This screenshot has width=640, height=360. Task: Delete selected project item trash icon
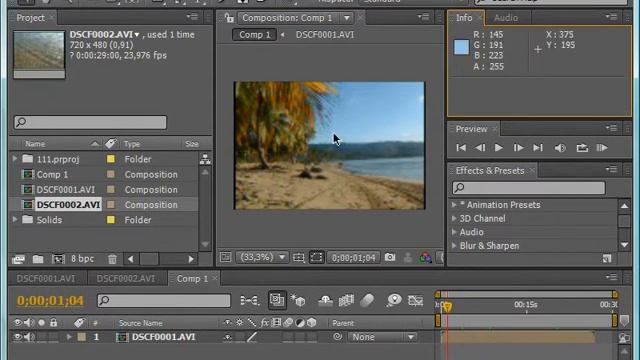pos(112,259)
